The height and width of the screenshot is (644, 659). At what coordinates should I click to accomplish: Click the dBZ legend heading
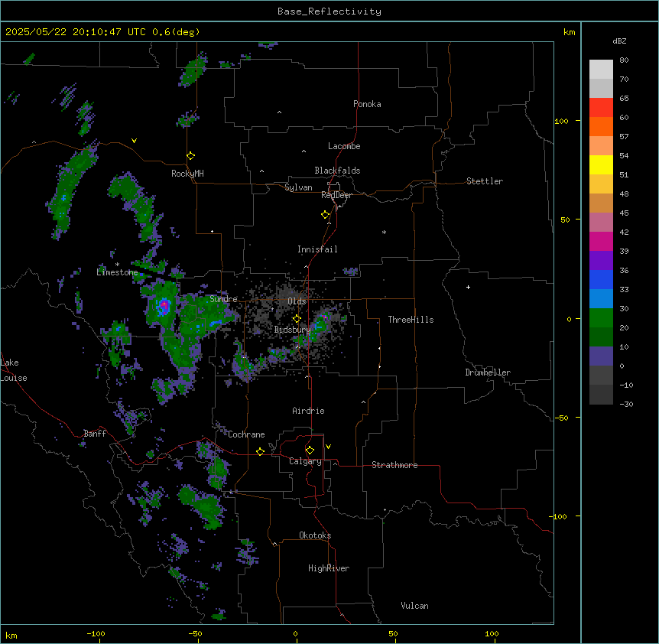click(619, 41)
